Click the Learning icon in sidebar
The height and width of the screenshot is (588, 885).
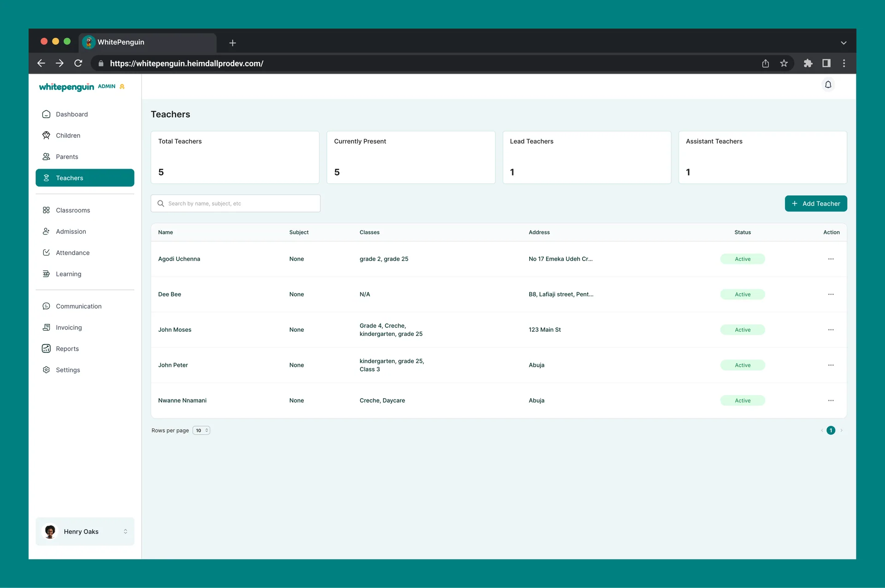[46, 274]
